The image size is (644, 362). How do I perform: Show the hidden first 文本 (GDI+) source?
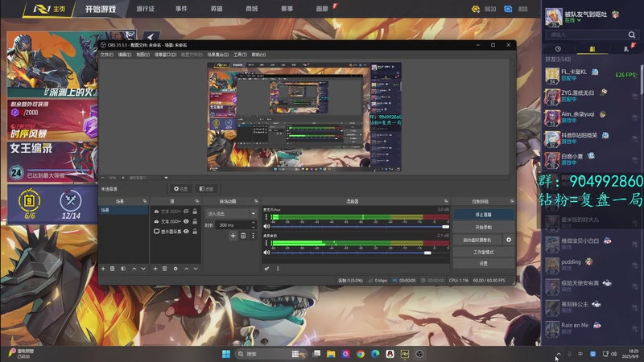click(187, 212)
